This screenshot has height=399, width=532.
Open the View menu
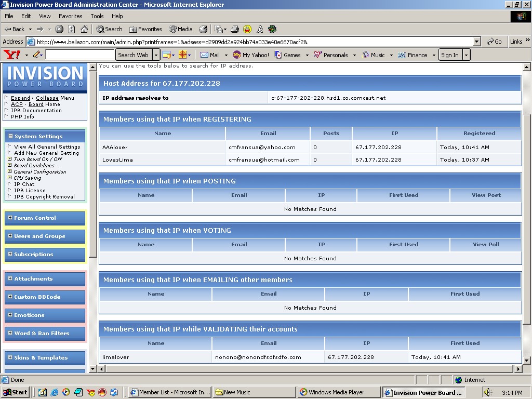coord(44,16)
